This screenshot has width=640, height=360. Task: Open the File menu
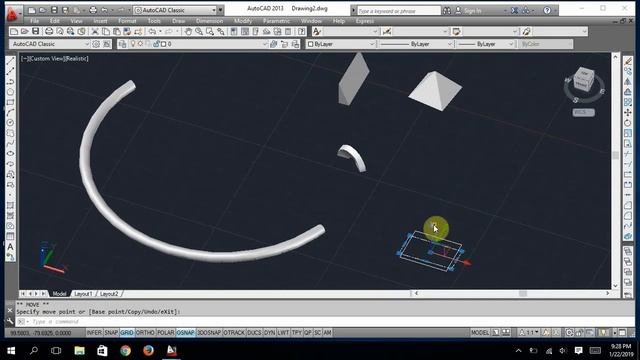35,21
